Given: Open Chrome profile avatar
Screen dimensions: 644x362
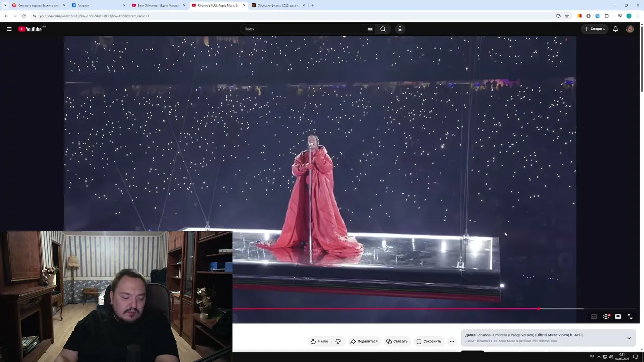Looking at the screenshot, I should (629, 16).
